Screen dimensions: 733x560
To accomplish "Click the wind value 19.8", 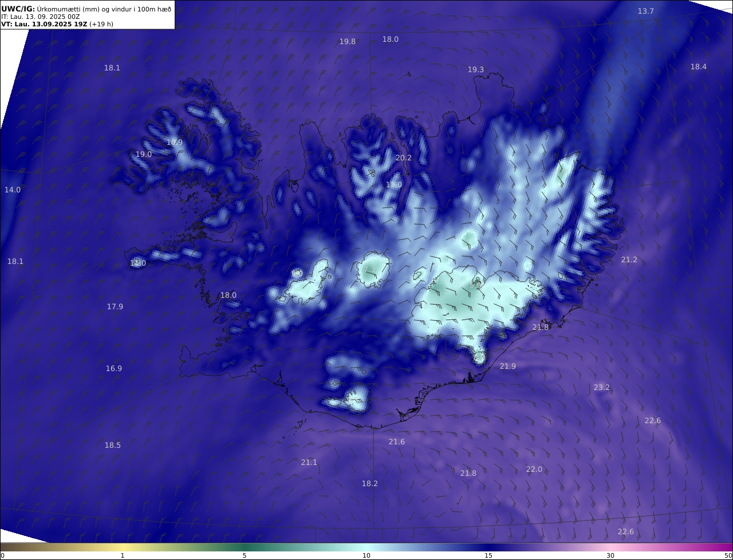I will [x=347, y=41].
